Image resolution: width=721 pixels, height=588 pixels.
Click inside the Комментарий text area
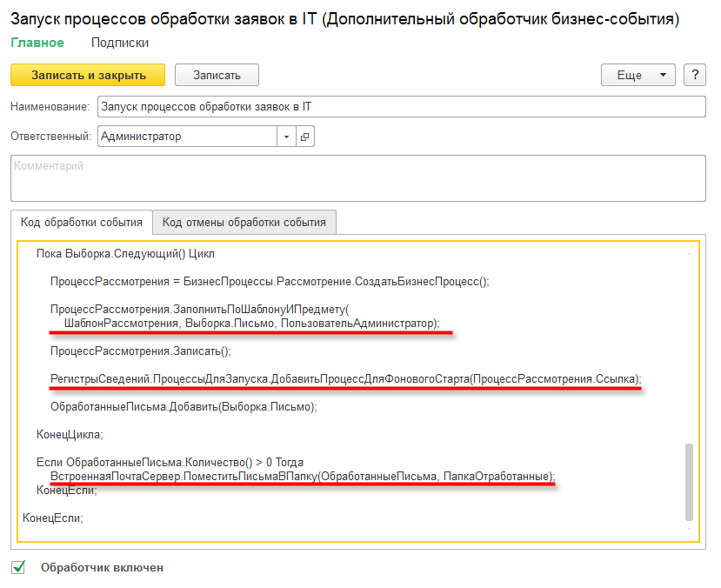[357, 178]
